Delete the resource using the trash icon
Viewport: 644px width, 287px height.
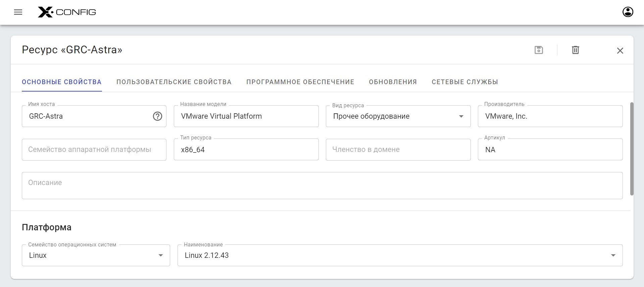tap(575, 50)
